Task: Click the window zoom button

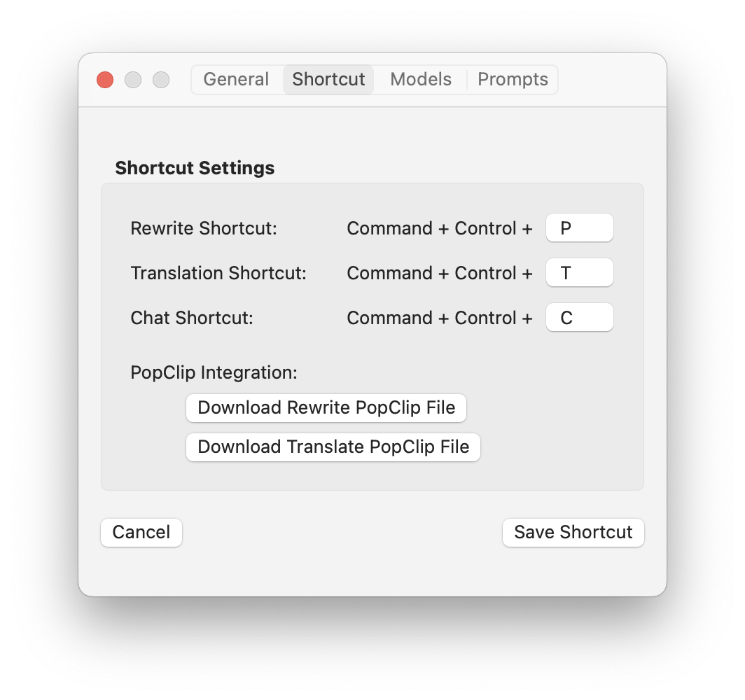Action: point(161,80)
